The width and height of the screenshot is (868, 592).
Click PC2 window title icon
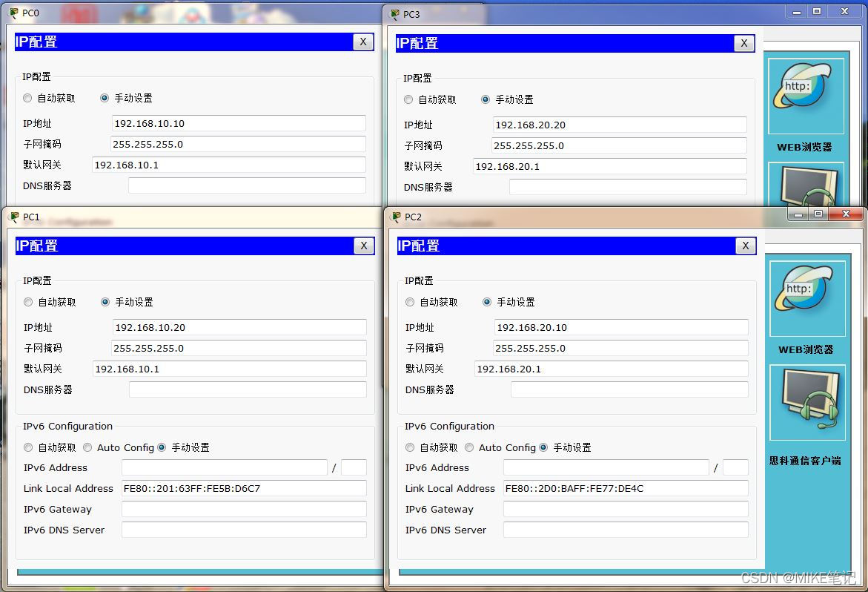[397, 217]
